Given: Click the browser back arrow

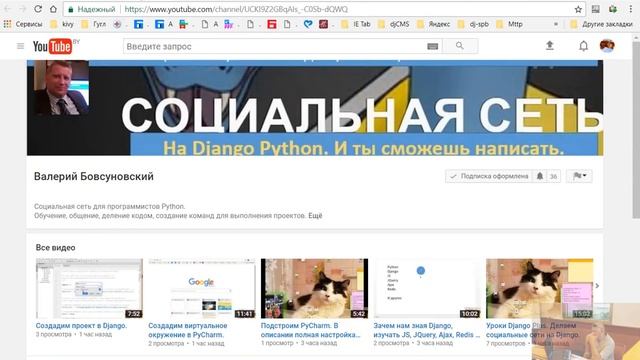Looking at the screenshot, I should click(x=8, y=9).
